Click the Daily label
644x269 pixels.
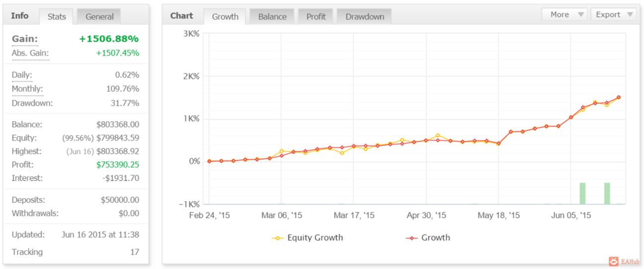[x=22, y=75]
